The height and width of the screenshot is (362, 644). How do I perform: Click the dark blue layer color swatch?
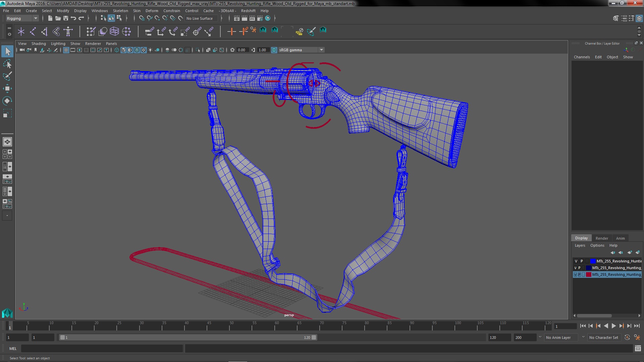[589, 268]
